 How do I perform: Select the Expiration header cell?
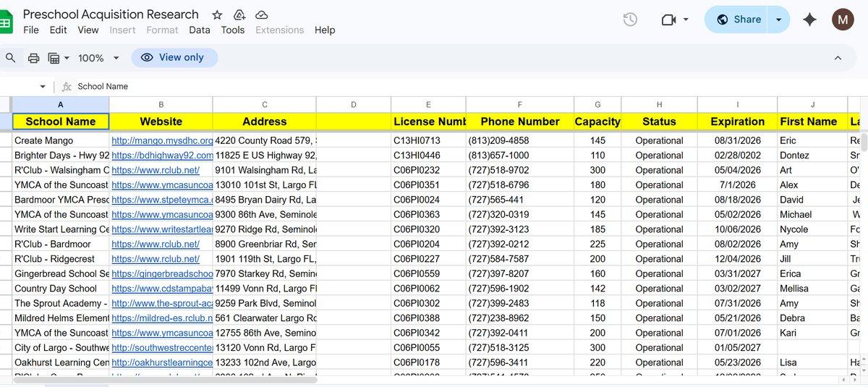coord(738,122)
